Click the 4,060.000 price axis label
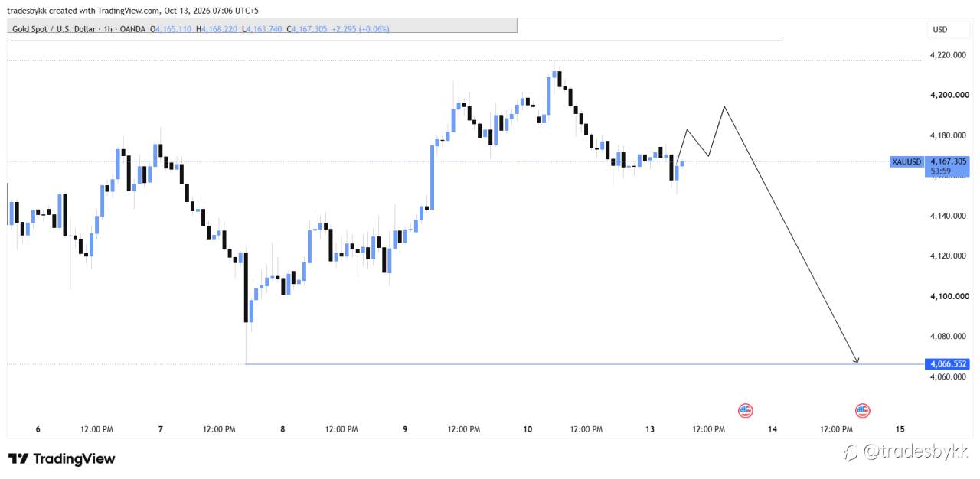The height and width of the screenshot is (479, 980). (947, 376)
